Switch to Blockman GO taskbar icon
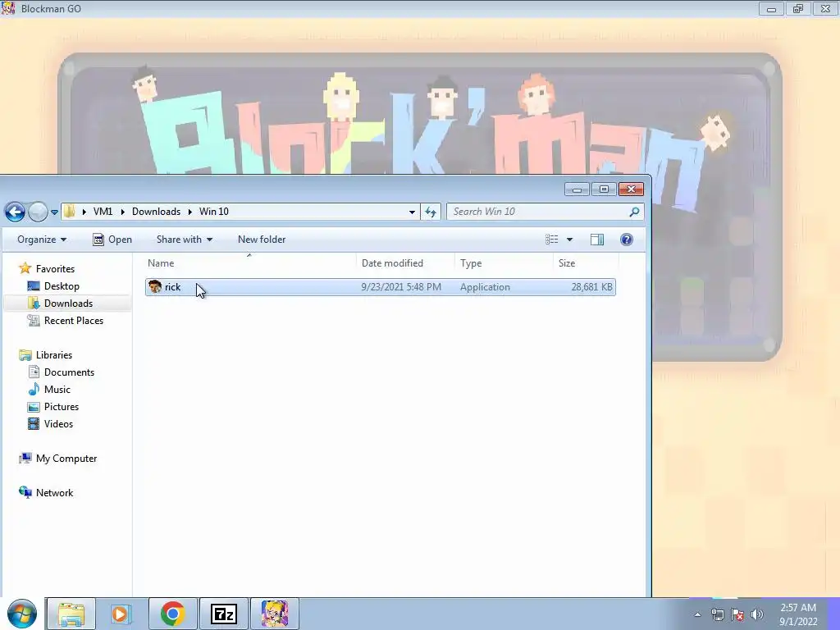 pos(274,614)
